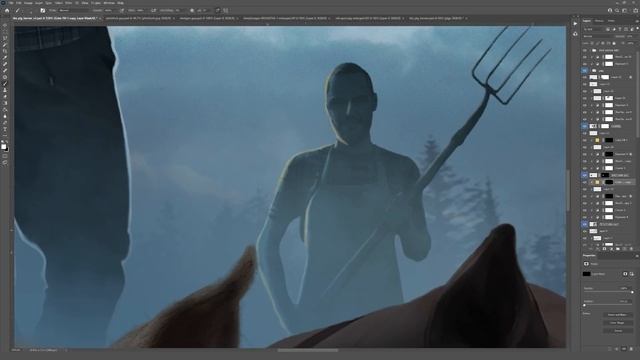
Task: Open the Image menu
Action: click(28, 3)
